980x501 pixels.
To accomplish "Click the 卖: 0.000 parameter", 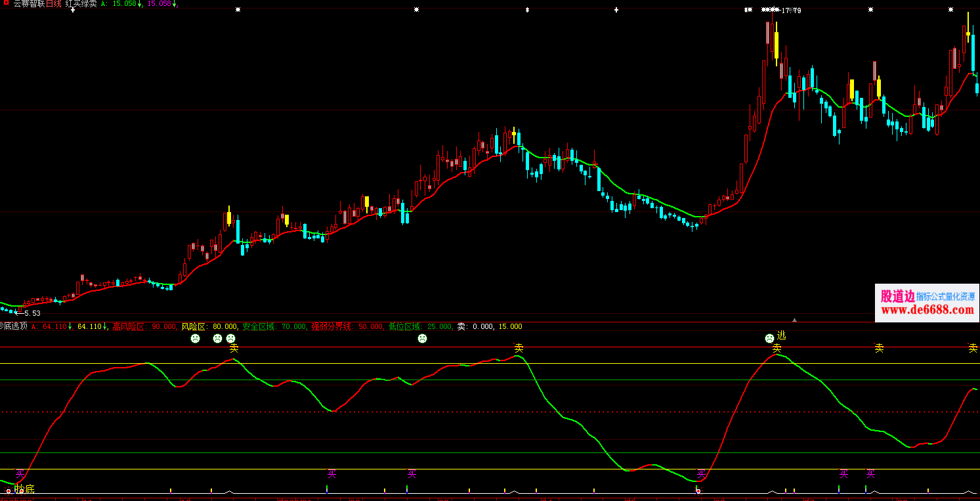I will [x=475, y=326].
